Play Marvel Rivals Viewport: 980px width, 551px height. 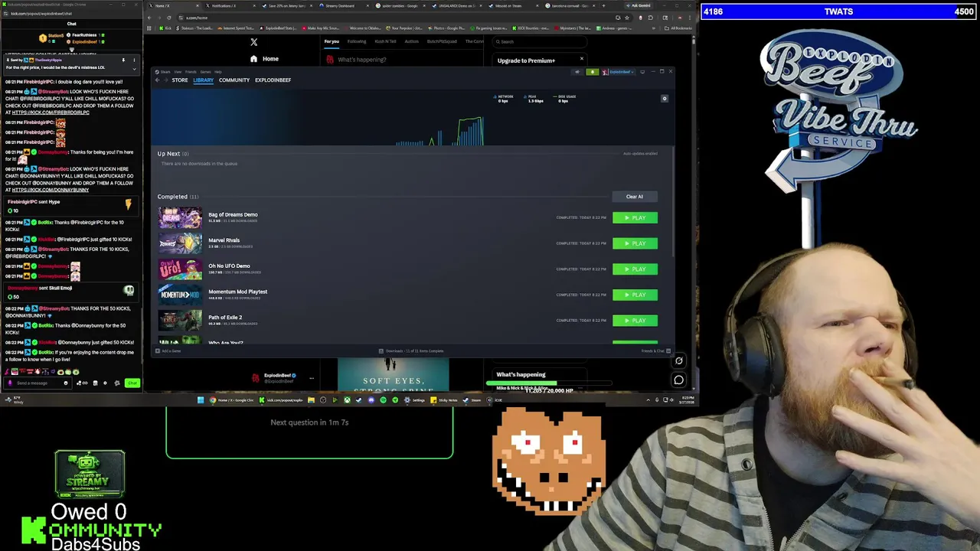(635, 243)
